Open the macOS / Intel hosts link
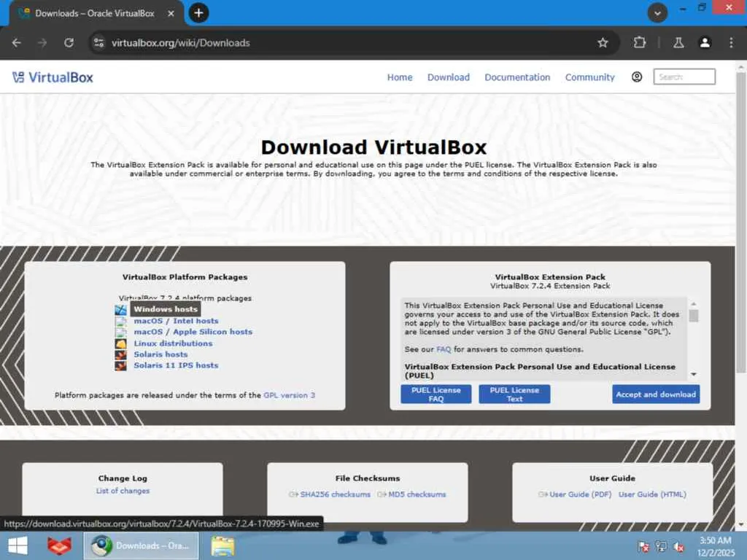The image size is (747, 560). pyautogui.click(x=176, y=321)
